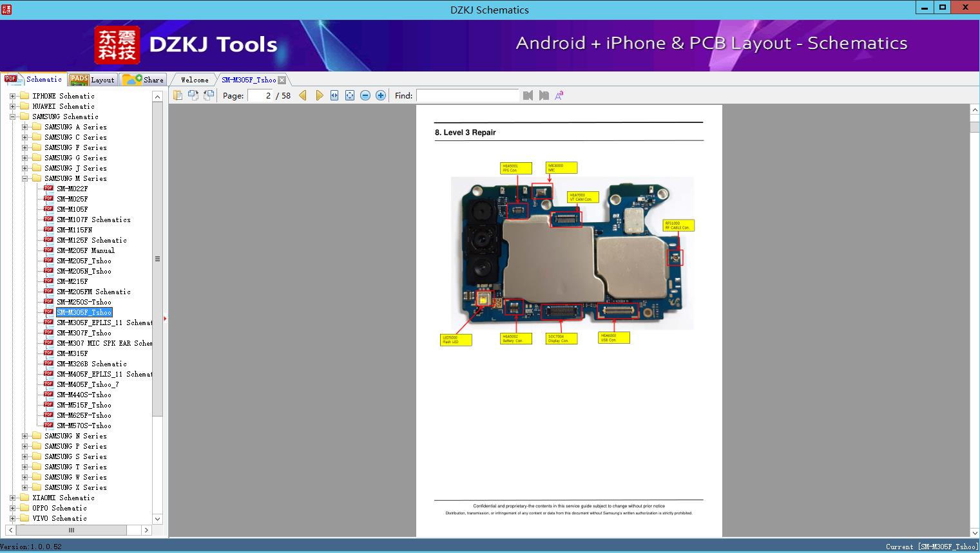Viewport: 980px width, 553px height.
Task: Collapse the SAMSUNG Schematic folder
Action: [x=13, y=117]
